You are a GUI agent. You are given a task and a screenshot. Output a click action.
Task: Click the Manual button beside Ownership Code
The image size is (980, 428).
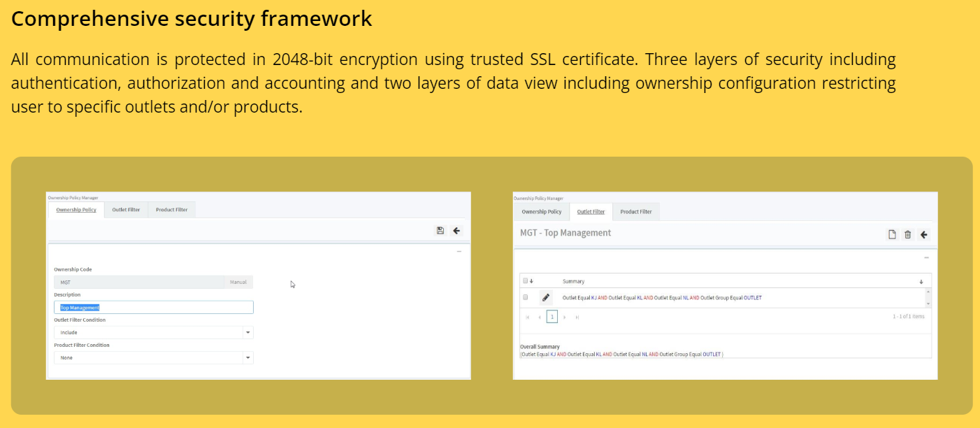[x=238, y=283]
